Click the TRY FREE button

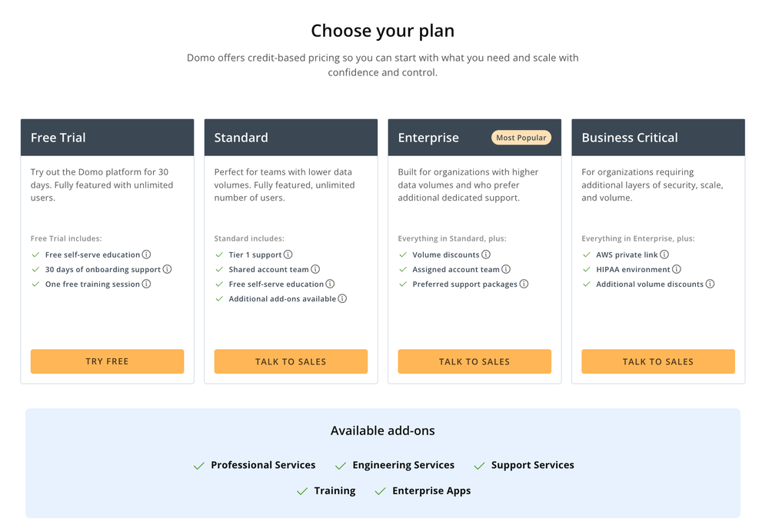(107, 361)
